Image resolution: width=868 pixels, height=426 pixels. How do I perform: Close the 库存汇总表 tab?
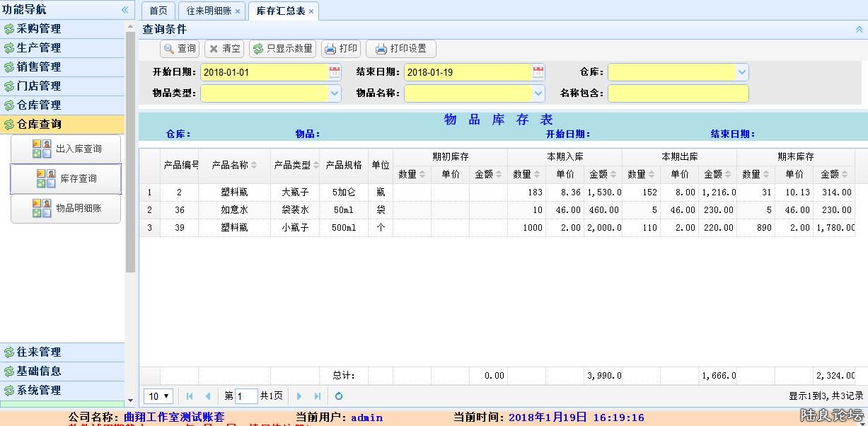pos(311,11)
